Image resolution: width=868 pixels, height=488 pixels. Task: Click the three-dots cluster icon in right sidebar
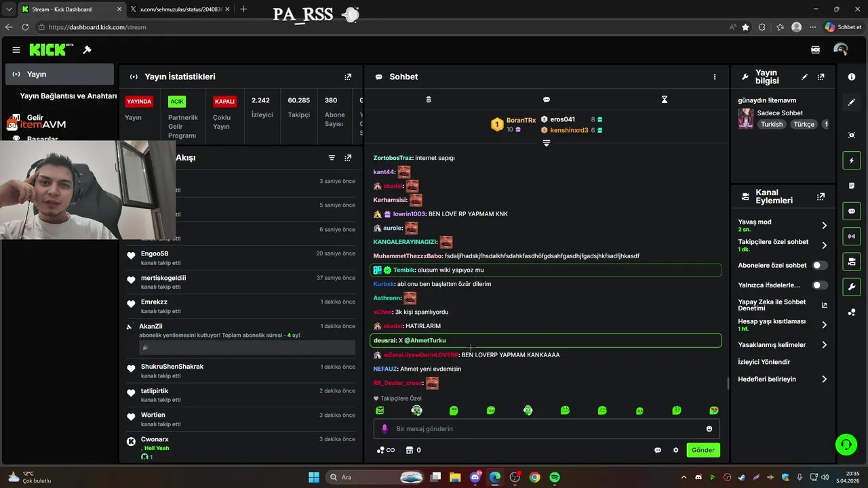coord(852,312)
